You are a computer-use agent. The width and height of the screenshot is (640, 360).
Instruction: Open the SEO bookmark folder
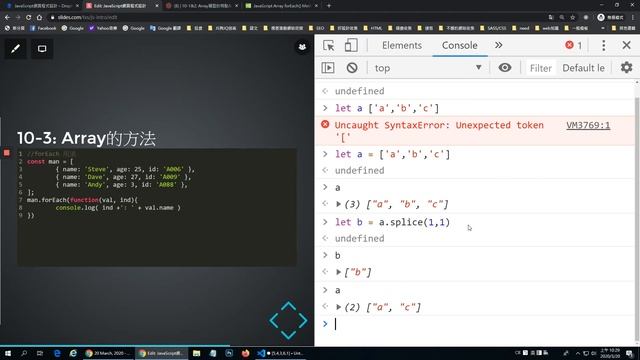(x=317, y=28)
